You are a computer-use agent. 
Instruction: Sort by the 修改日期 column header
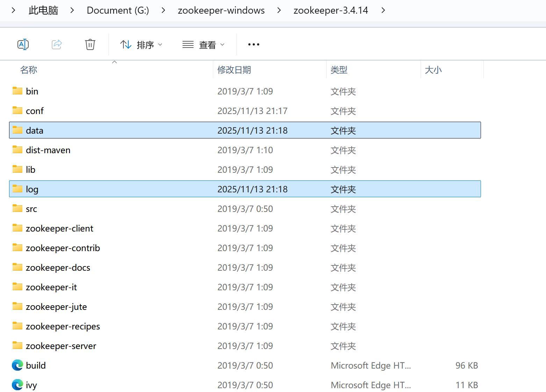coord(234,70)
